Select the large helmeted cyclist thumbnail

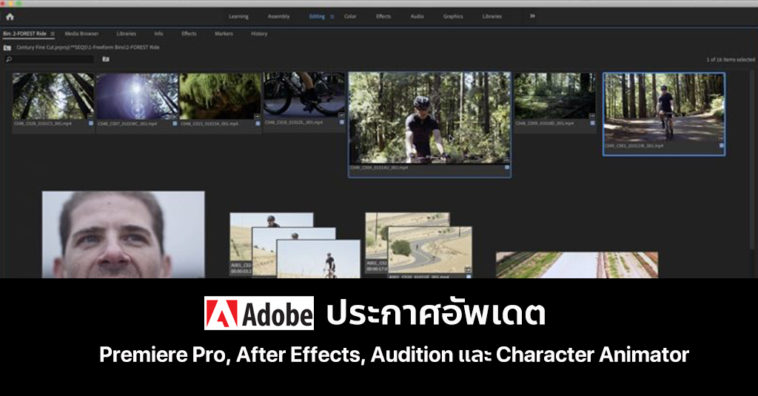[429, 118]
